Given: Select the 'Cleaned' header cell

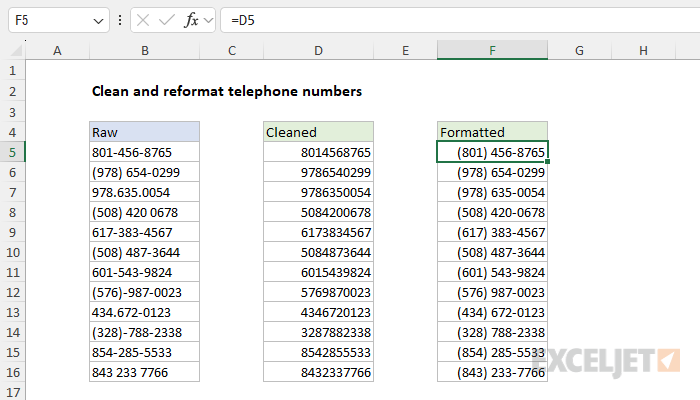Looking at the screenshot, I should pos(318,132).
